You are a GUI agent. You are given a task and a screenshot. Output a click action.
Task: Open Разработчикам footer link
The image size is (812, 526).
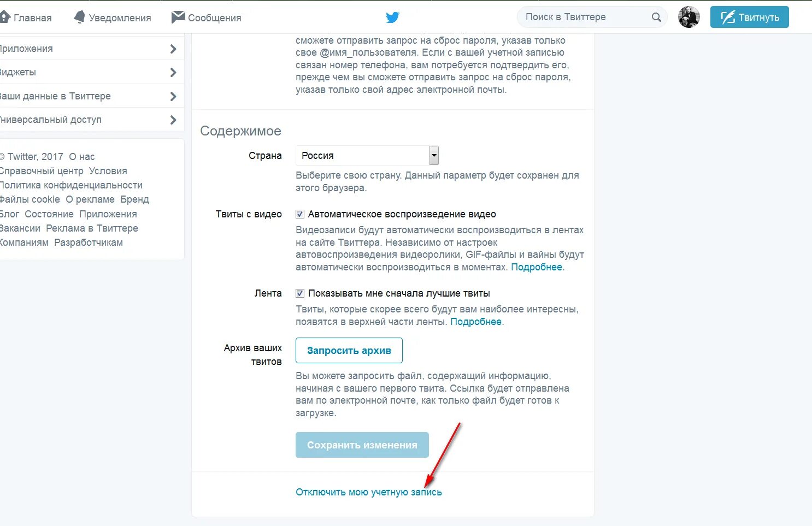(89, 243)
